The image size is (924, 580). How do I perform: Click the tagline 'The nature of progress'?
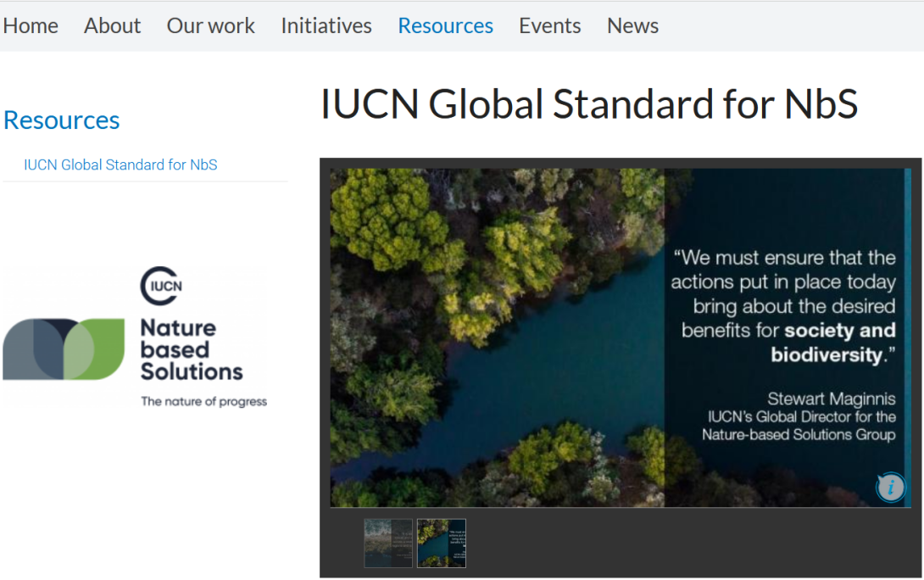204,401
